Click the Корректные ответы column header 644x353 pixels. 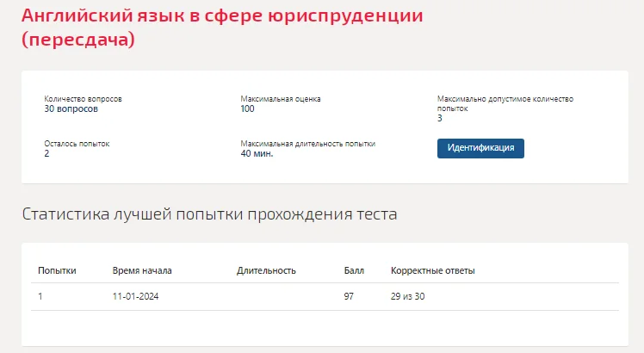pos(433,271)
